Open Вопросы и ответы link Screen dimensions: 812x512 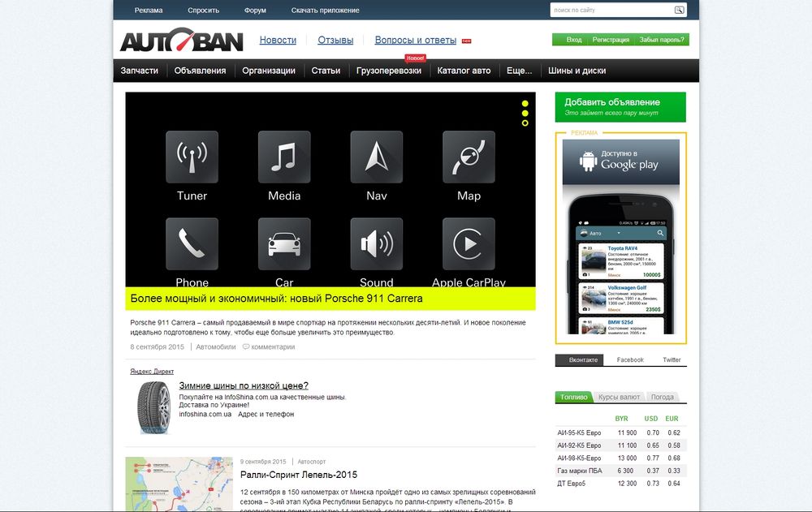tap(416, 40)
